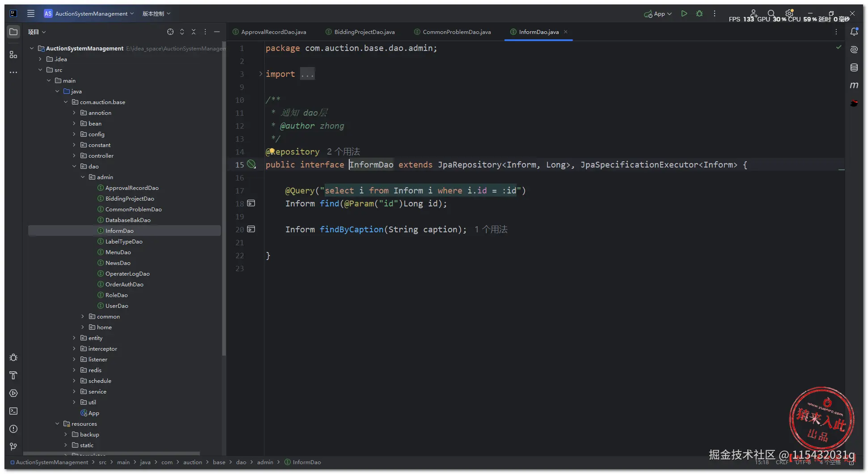868x474 pixels.
Task: Close the InformDao.java tab
Action: point(566,32)
